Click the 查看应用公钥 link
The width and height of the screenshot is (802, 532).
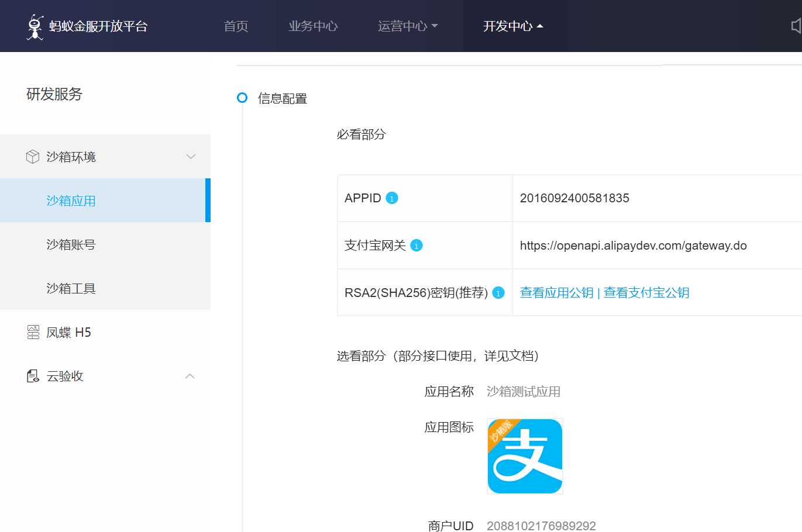pos(556,293)
